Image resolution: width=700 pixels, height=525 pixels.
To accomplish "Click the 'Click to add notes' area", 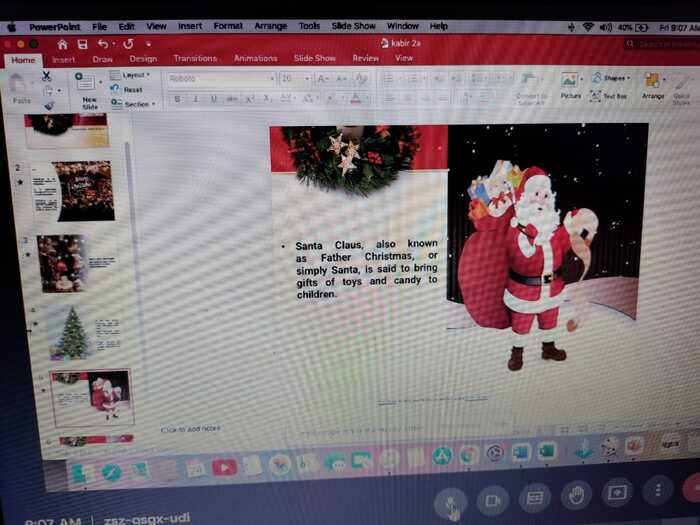I will [190, 429].
